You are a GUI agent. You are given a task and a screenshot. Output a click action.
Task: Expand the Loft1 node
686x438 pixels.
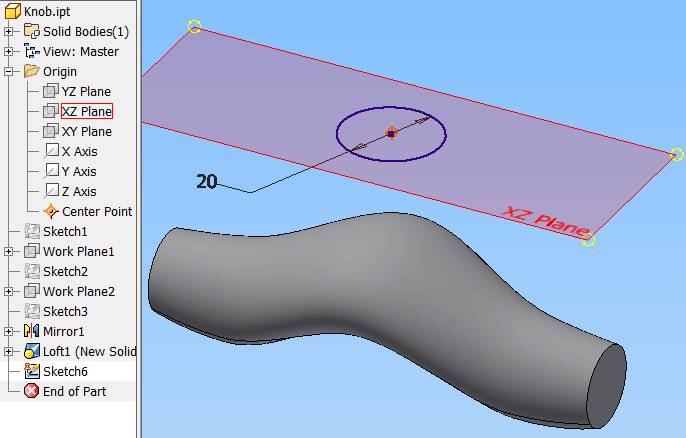coord(8,351)
